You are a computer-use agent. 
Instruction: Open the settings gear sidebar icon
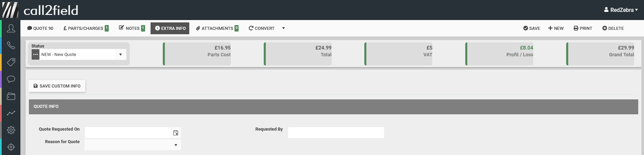click(x=11, y=130)
